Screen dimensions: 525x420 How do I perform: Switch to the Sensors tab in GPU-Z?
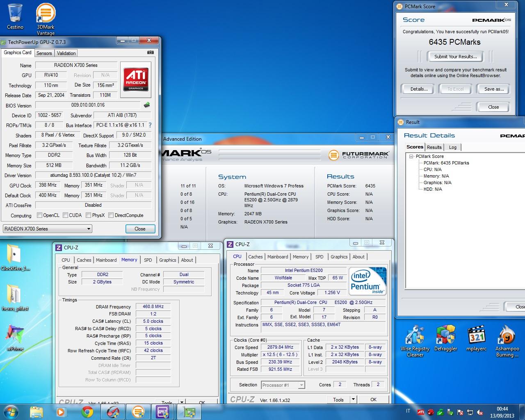pos(44,53)
